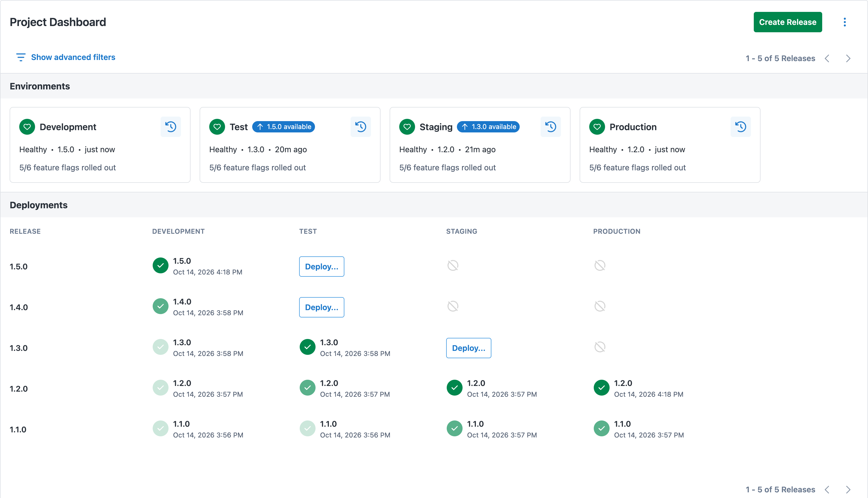Image resolution: width=868 pixels, height=498 pixels.
Task: Click 1.4.0 Development success checkmark
Action: (x=160, y=306)
